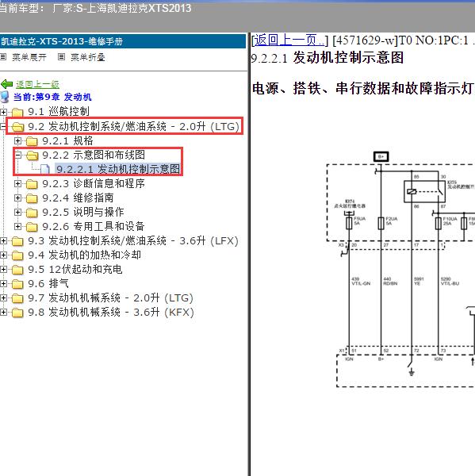The height and width of the screenshot is (476, 475).
Task: Click open folder icon of 9.2.2 示意图和布线图
Action: pyautogui.click(x=32, y=155)
